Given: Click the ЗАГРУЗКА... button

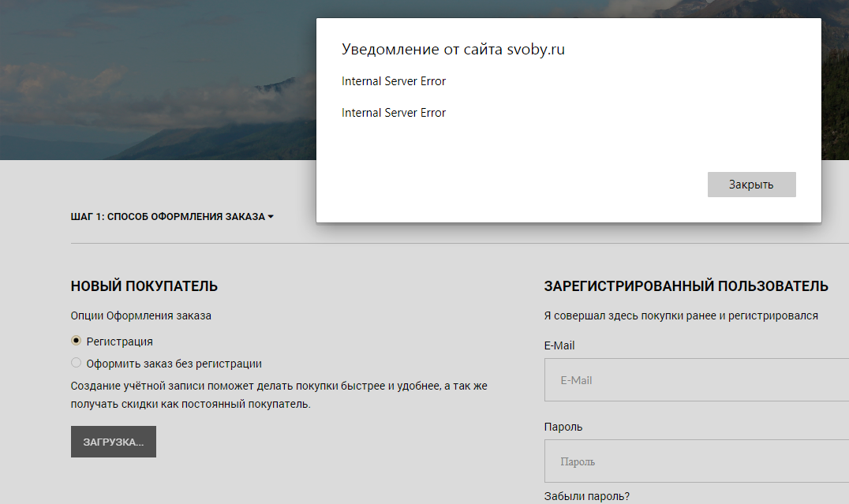Looking at the screenshot, I should coord(114,442).
